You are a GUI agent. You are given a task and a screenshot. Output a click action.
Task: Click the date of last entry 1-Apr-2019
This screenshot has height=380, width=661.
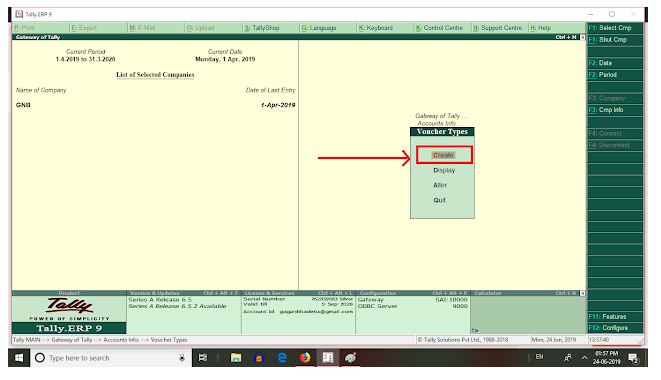tap(278, 105)
